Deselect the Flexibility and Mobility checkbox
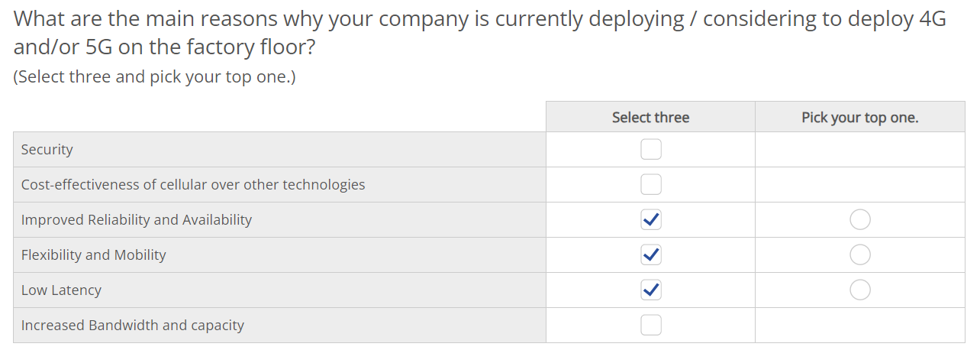Image resolution: width=980 pixels, height=363 pixels. point(651,255)
